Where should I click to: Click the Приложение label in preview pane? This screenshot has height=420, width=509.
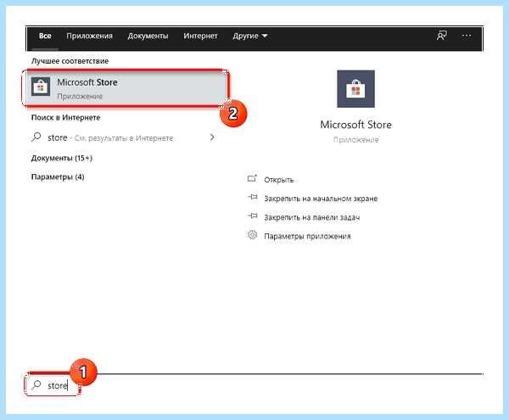[x=355, y=140]
